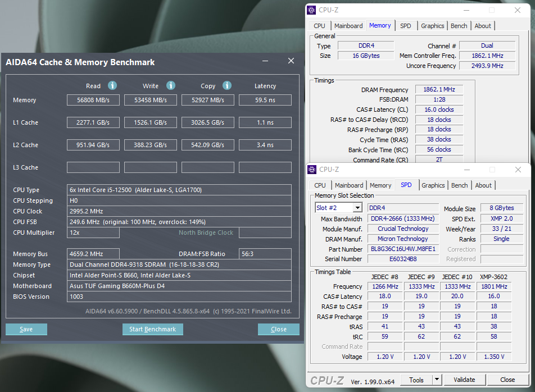Click the Tools button in CPU-Z

(x=416, y=380)
